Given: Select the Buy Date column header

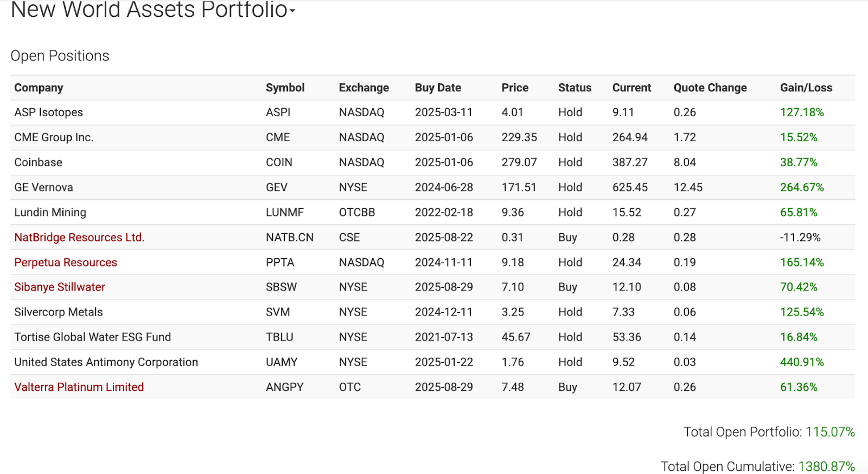Looking at the screenshot, I should coord(438,87).
